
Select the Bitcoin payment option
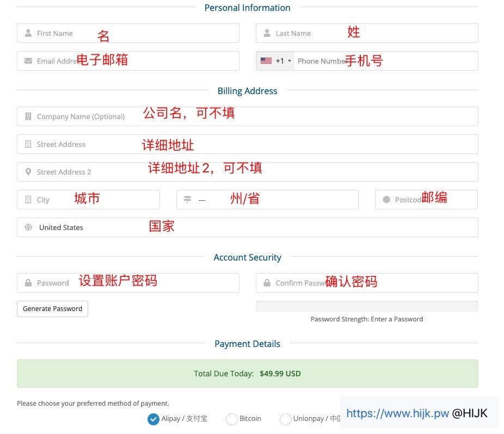pyautogui.click(x=231, y=419)
